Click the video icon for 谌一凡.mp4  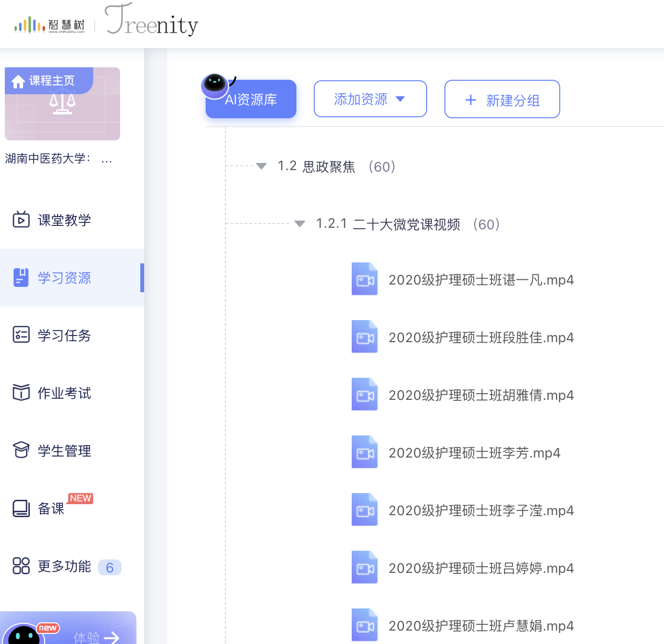point(365,279)
